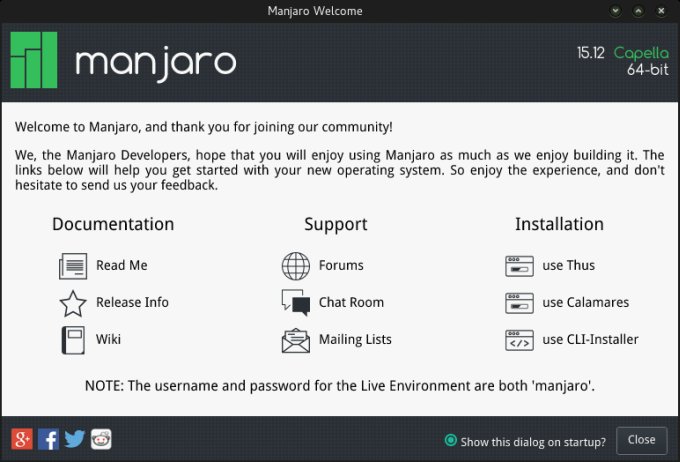Click the 64-bit architecture label
The image size is (680, 462).
coord(647,69)
